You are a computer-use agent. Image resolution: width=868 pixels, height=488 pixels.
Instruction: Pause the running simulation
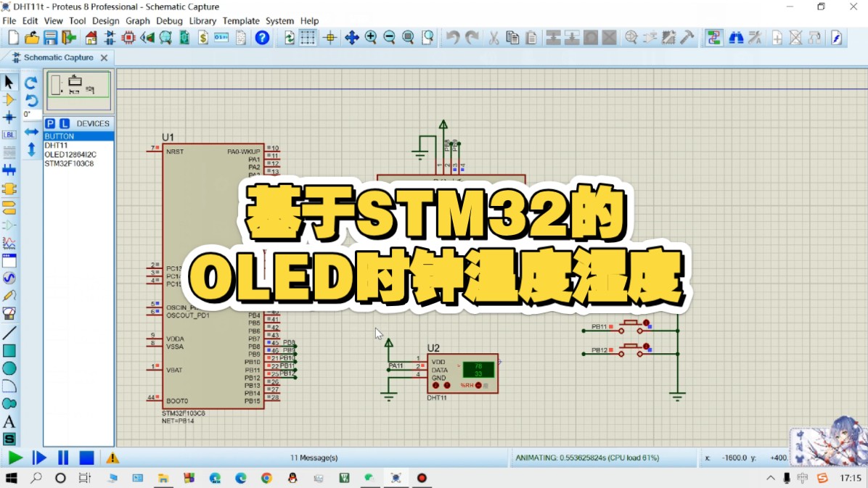(62, 458)
